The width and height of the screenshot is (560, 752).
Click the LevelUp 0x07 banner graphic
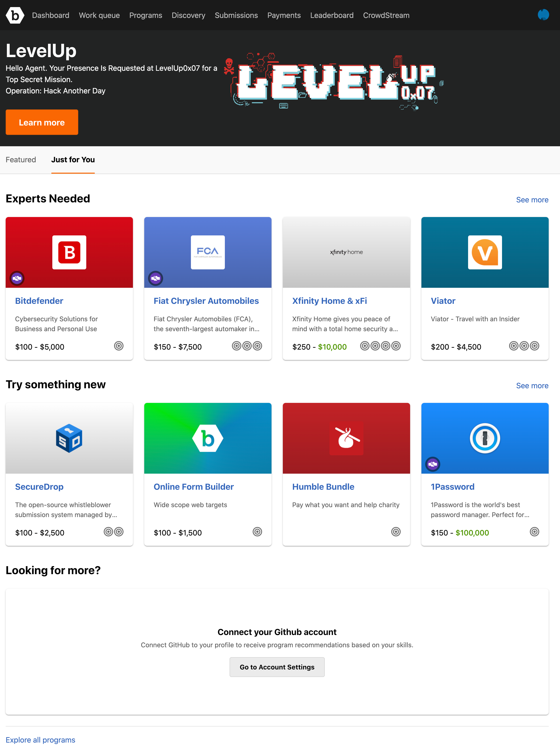[334, 81]
